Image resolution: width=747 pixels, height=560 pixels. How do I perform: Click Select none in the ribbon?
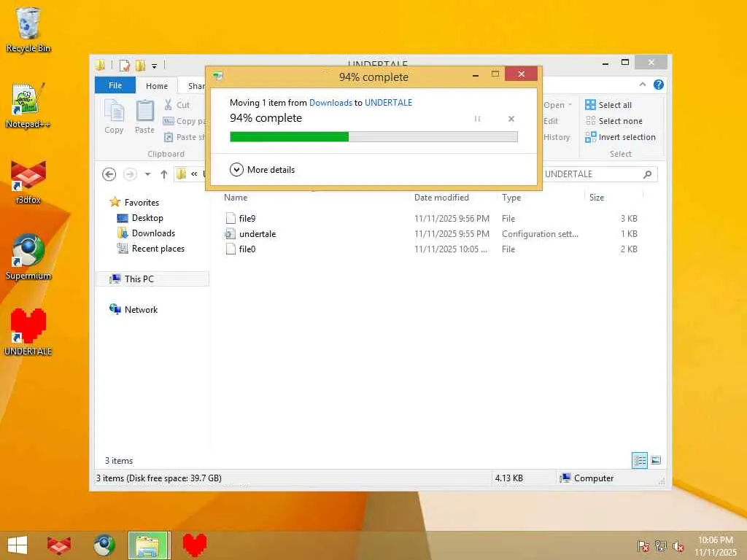[x=614, y=121]
